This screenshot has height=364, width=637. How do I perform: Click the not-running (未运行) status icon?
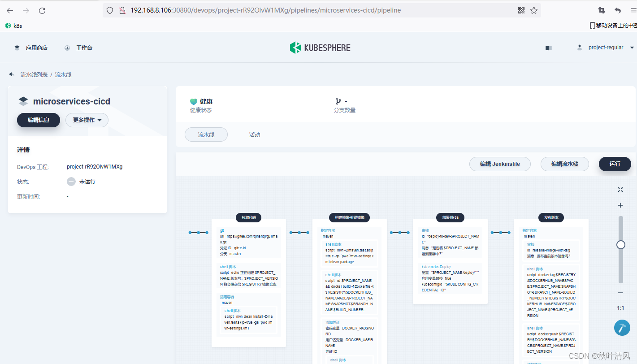point(71,182)
